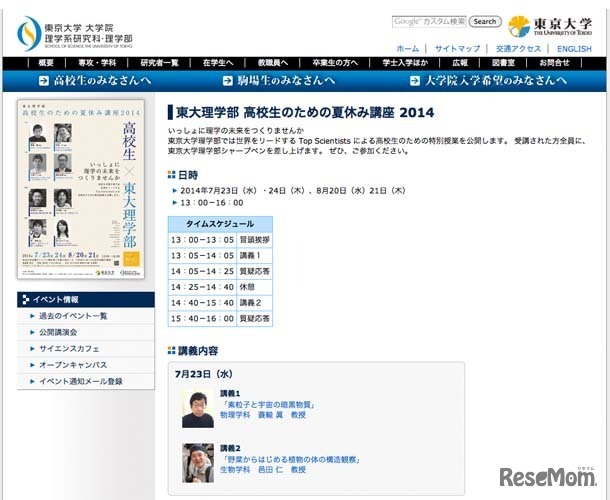Image resolution: width=610 pixels, height=500 pixels.
Task: Click the 講義内容 section heading icon
Action: (172, 351)
